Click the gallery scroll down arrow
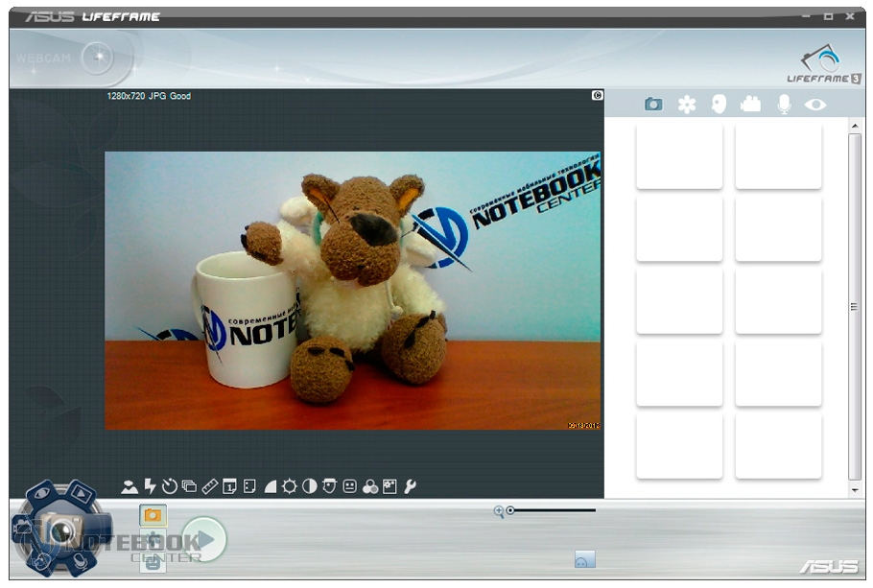The width and height of the screenshot is (873, 588). [x=856, y=490]
